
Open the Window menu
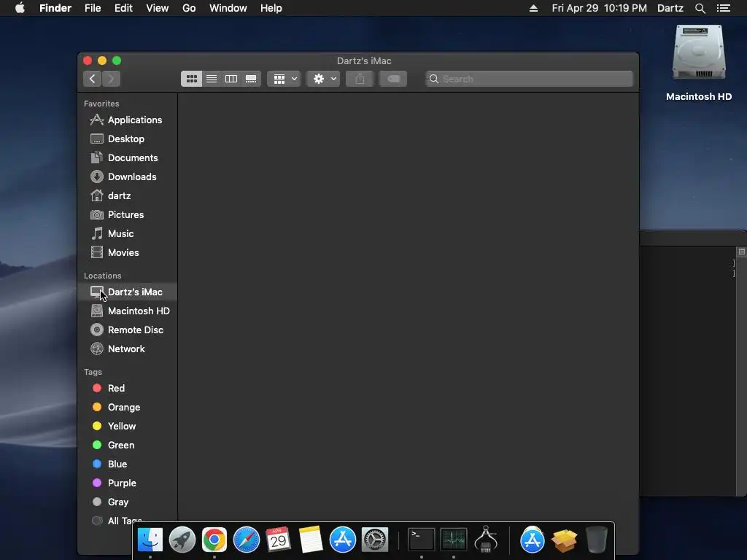[228, 8]
